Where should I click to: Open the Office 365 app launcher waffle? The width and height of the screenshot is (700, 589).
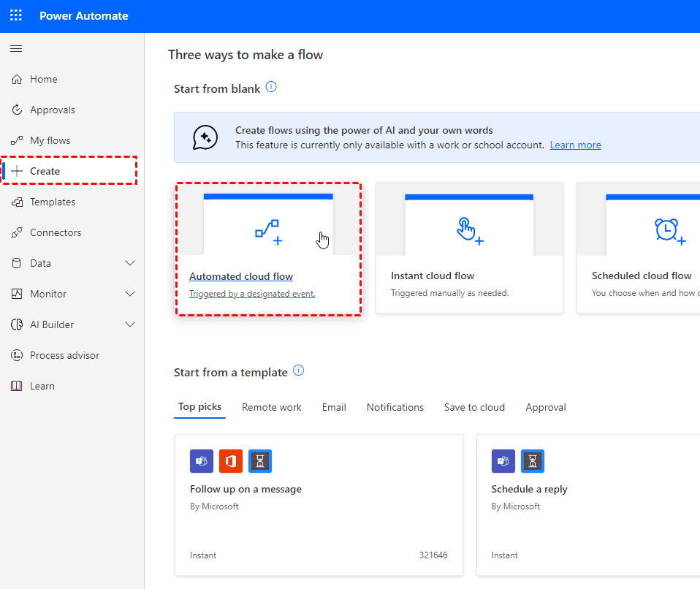tap(15, 15)
